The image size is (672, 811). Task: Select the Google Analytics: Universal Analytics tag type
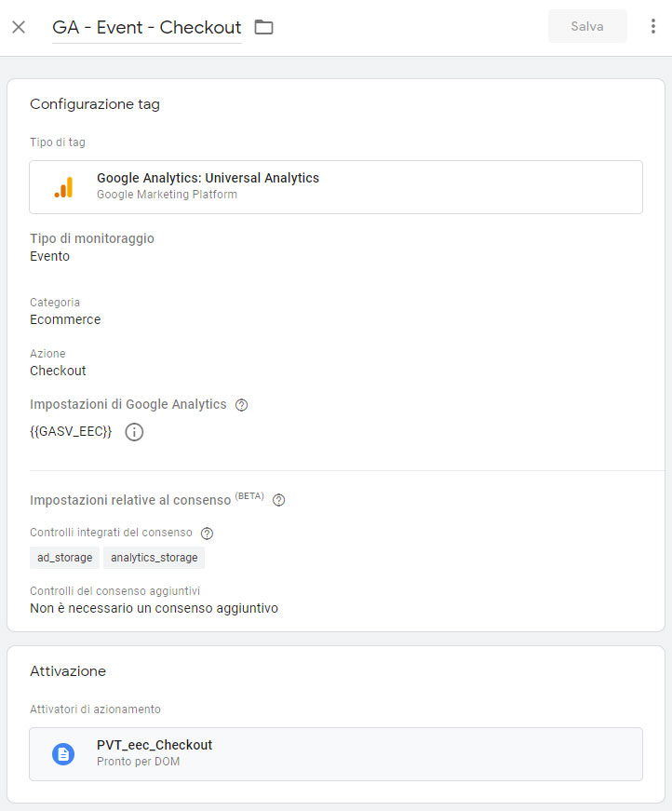[x=336, y=187]
